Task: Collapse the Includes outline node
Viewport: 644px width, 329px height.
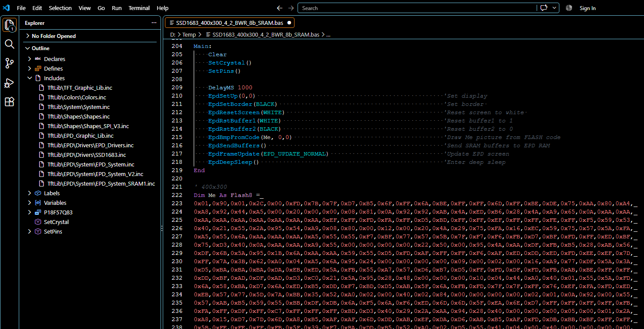Action: point(30,78)
